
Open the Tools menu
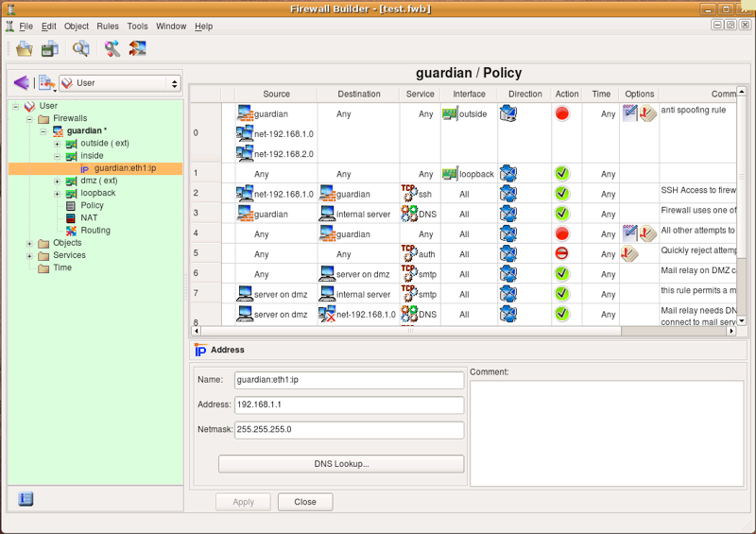[137, 26]
